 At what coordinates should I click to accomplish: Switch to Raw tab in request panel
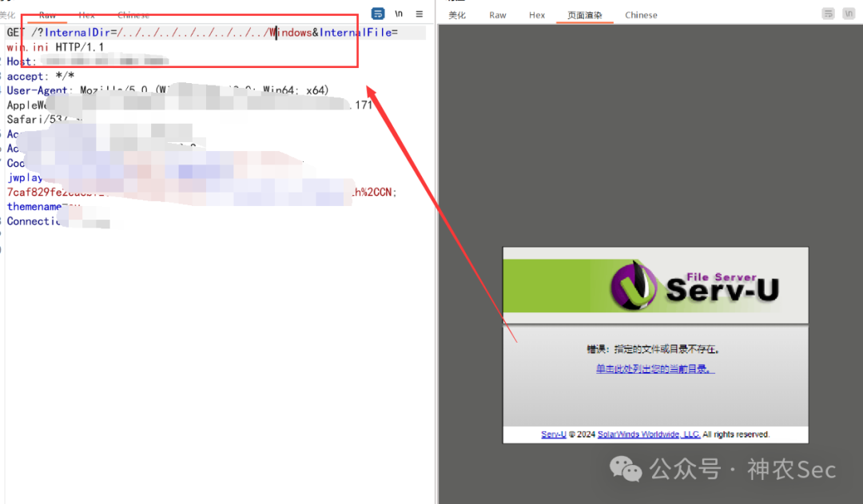[47, 15]
